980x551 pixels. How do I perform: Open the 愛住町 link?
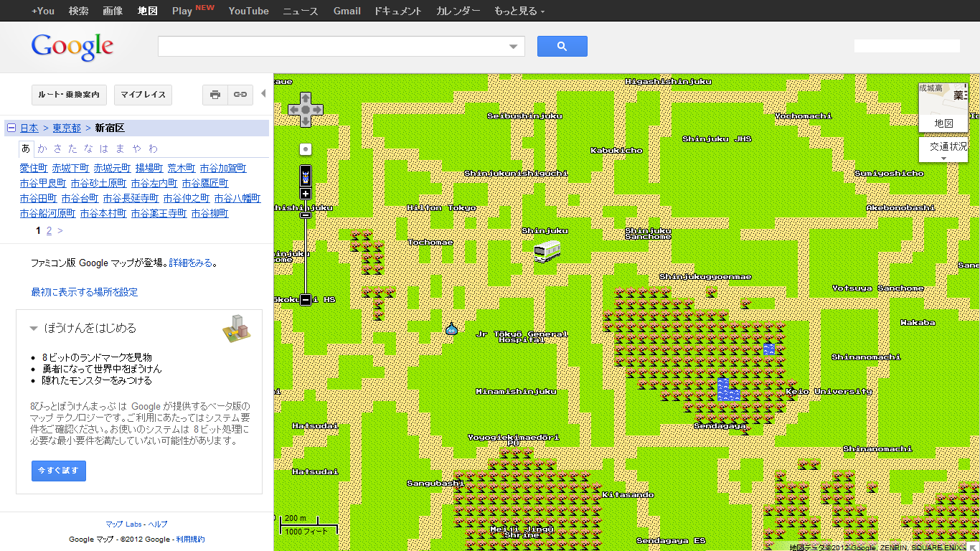point(34,168)
